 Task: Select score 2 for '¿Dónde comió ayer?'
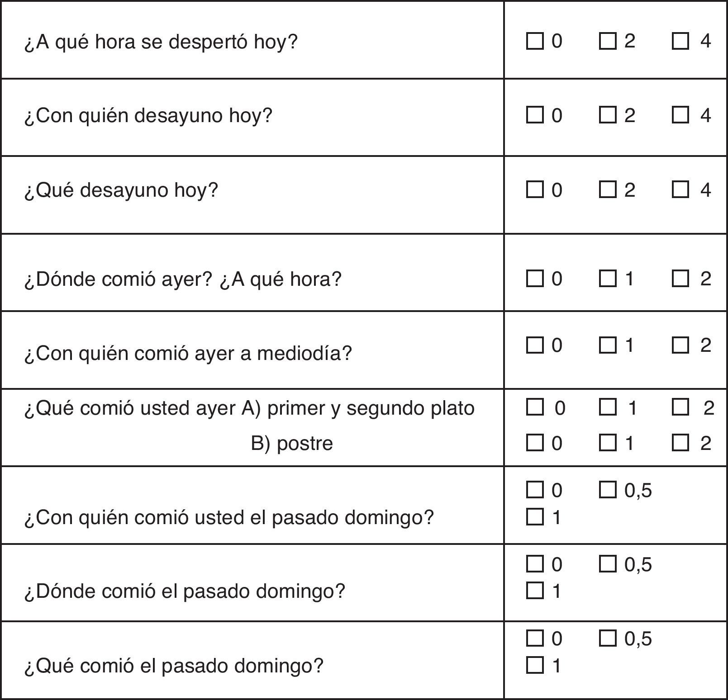coord(680,279)
